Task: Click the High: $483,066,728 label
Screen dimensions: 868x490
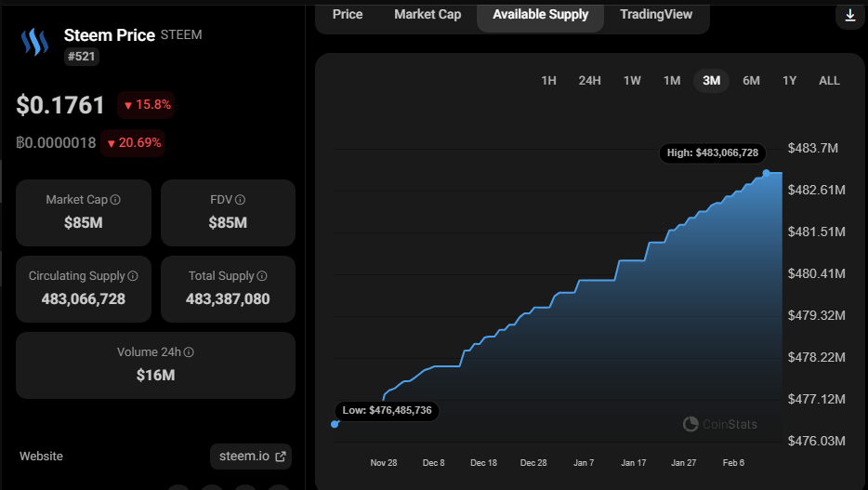Action: click(x=713, y=152)
